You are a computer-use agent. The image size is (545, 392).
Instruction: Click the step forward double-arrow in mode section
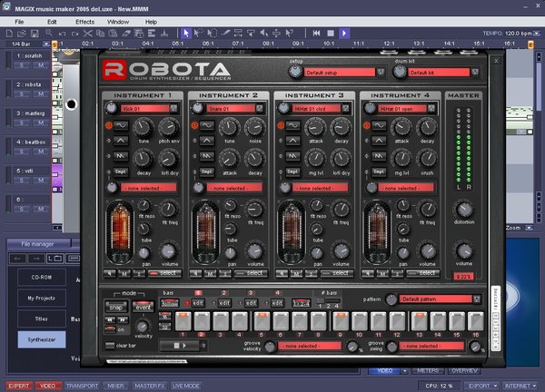[123, 319]
